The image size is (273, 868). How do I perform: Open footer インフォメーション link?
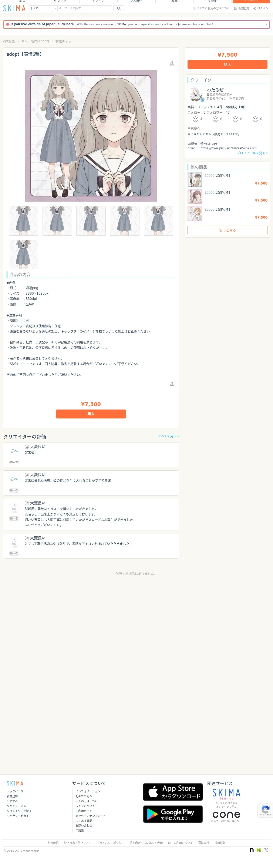tap(88, 791)
